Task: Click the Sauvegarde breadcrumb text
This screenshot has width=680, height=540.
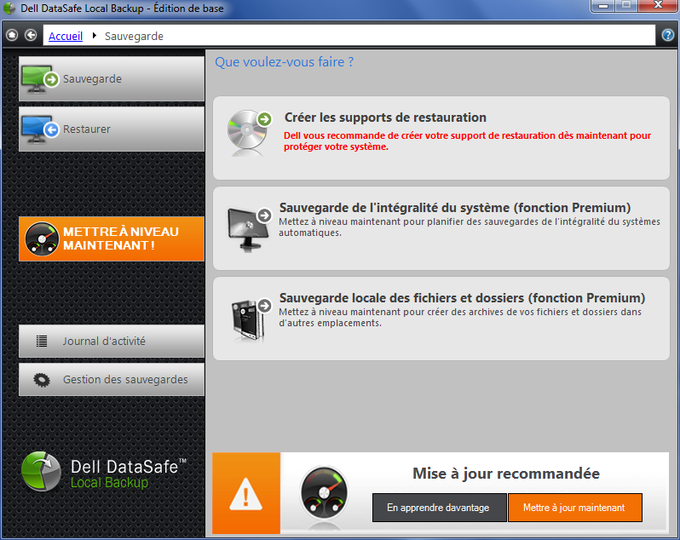Action: pos(134,36)
